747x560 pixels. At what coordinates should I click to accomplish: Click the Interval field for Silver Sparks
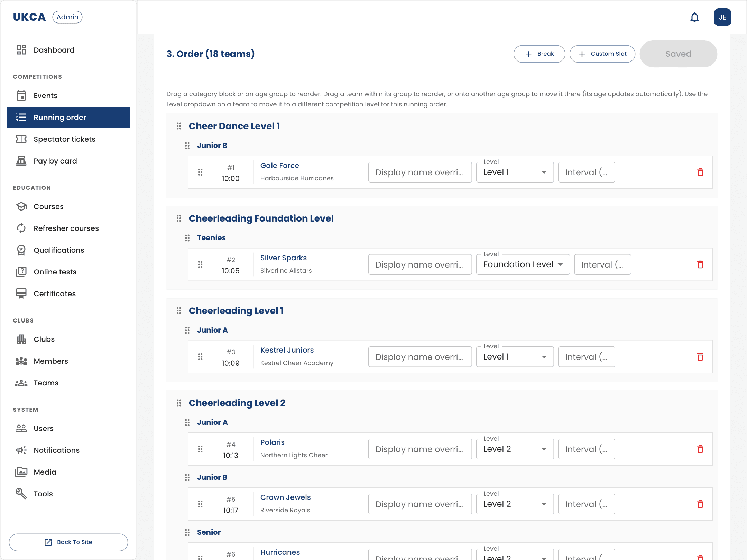(602, 264)
